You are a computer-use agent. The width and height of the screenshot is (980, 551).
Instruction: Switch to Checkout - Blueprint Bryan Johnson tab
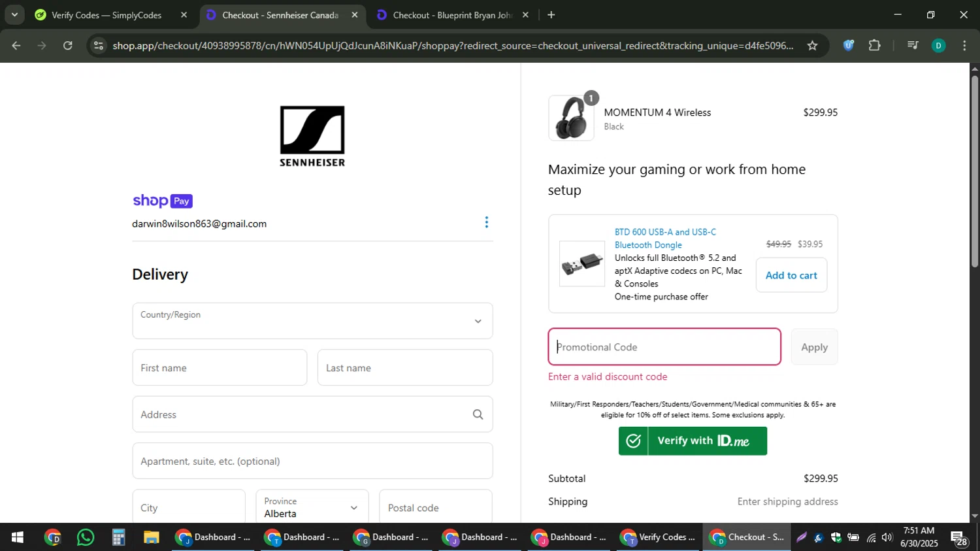click(x=452, y=15)
